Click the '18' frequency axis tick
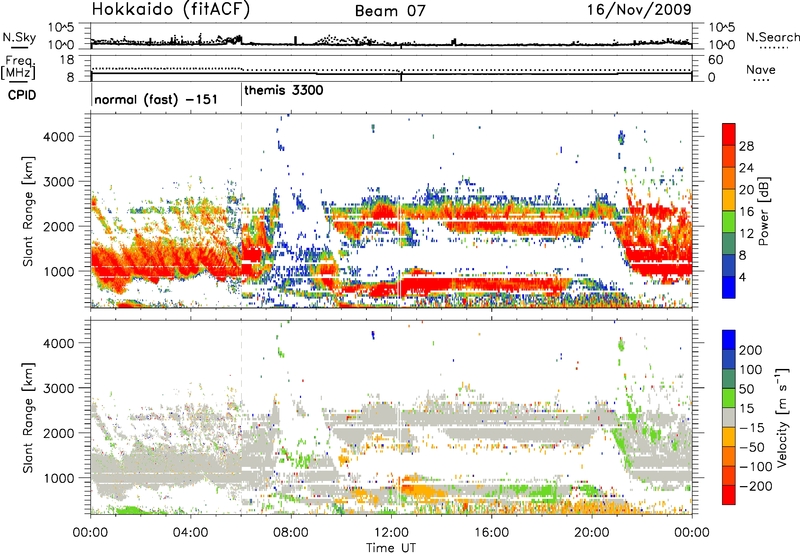The height and width of the screenshot is (554, 800). coord(67,60)
